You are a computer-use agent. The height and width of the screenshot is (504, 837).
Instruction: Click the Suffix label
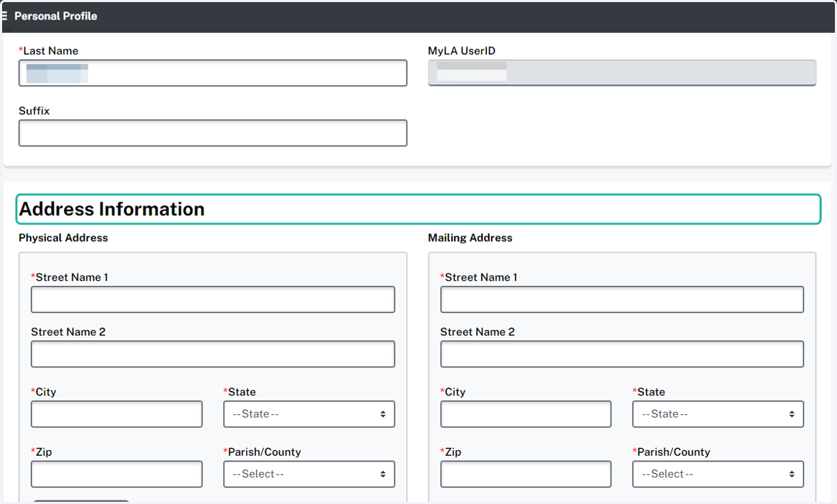pos(34,111)
